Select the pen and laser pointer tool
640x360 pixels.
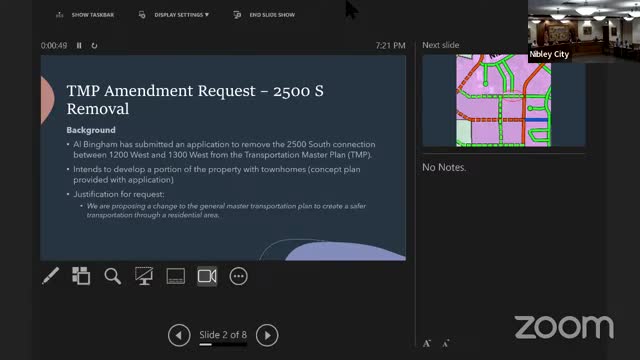tap(51, 276)
